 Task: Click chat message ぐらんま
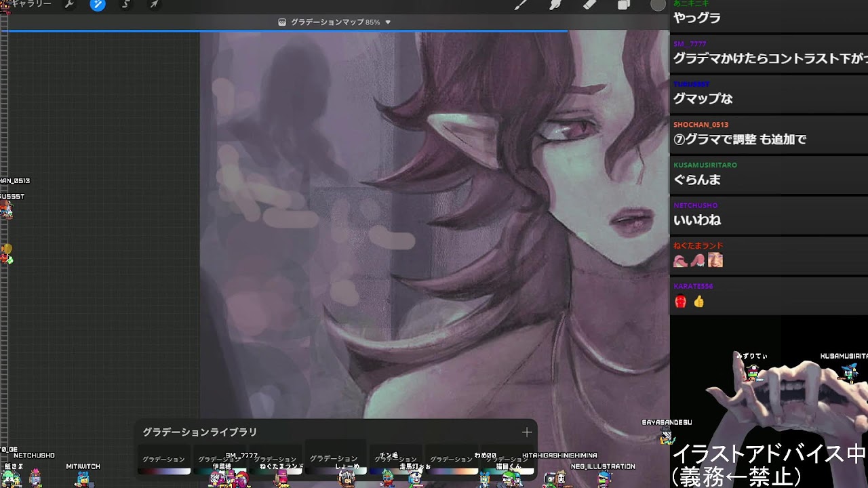point(696,180)
